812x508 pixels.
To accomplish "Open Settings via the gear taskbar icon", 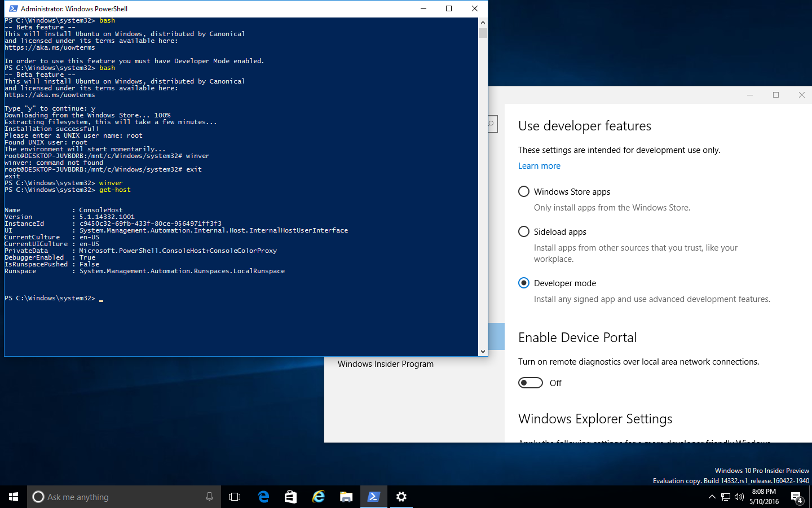I will [401, 497].
